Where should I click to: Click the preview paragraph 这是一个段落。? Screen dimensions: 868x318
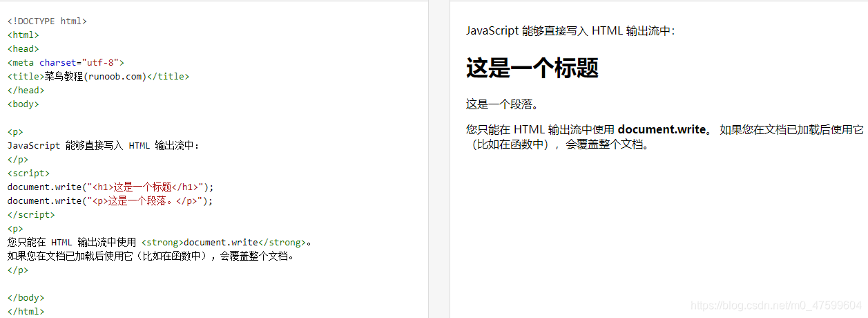point(502,104)
